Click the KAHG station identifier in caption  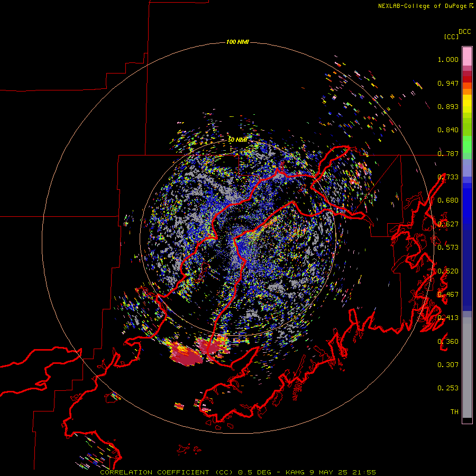[x=295, y=472]
